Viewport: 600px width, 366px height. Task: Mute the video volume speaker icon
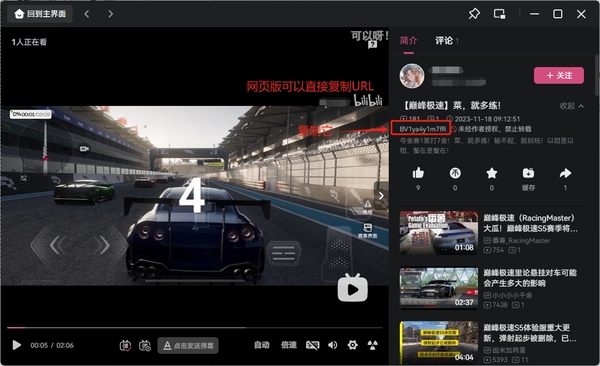[x=333, y=345]
